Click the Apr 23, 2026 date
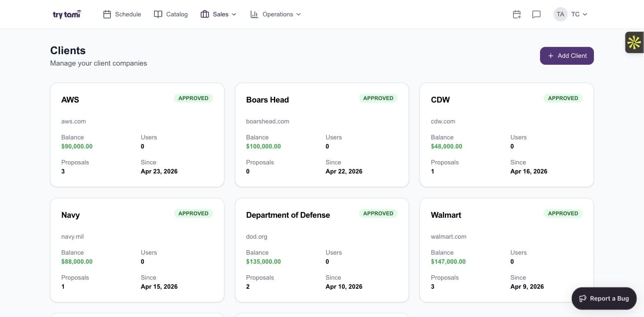 (159, 171)
